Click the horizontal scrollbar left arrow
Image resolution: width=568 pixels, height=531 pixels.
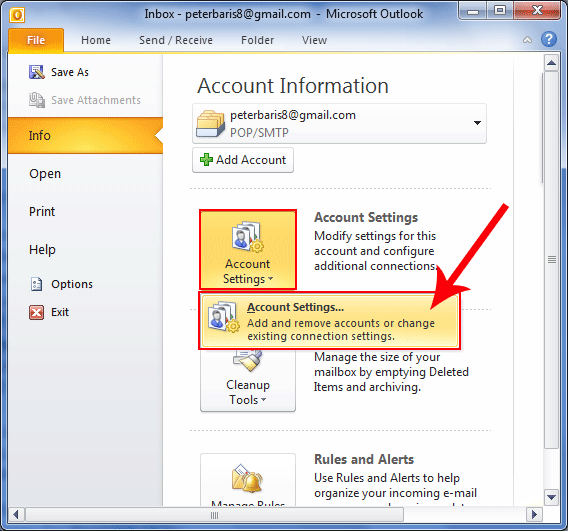click(x=16, y=515)
